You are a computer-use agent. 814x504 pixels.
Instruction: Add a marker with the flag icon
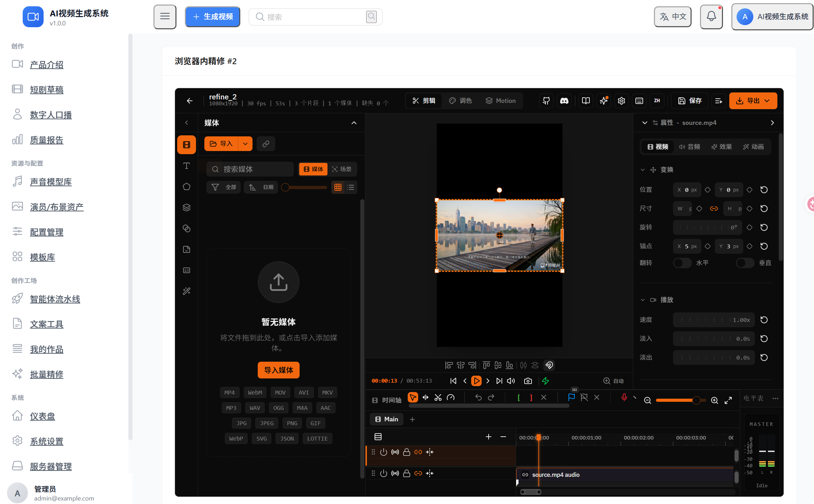click(571, 398)
